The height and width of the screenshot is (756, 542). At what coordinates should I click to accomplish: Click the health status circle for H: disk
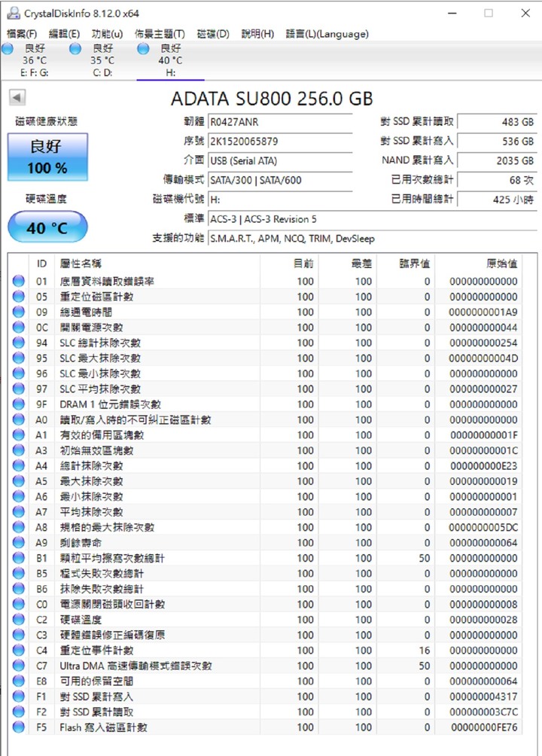point(143,48)
